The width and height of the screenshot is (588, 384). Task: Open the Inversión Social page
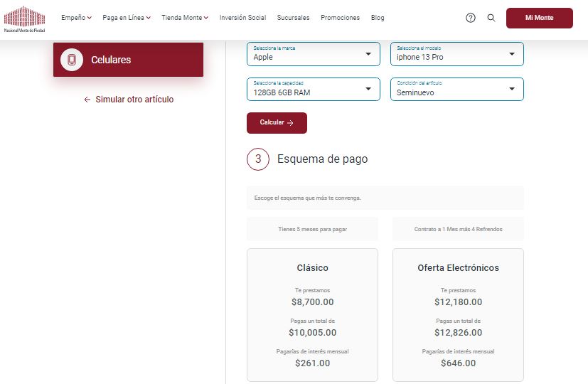pyautogui.click(x=242, y=18)
